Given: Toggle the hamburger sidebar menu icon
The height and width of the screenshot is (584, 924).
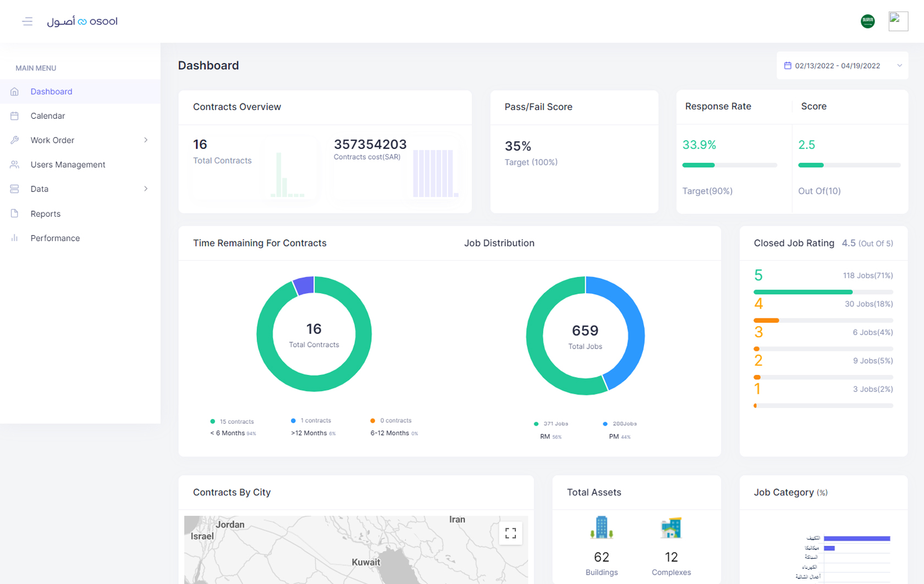Looking at the screenshot, I should [28, 21].
